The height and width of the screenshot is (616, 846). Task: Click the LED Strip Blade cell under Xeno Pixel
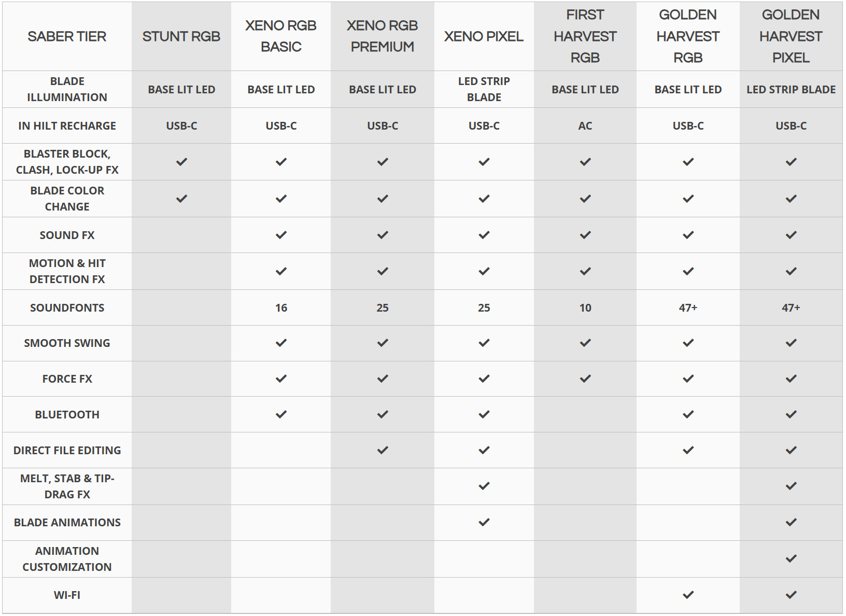484,89
